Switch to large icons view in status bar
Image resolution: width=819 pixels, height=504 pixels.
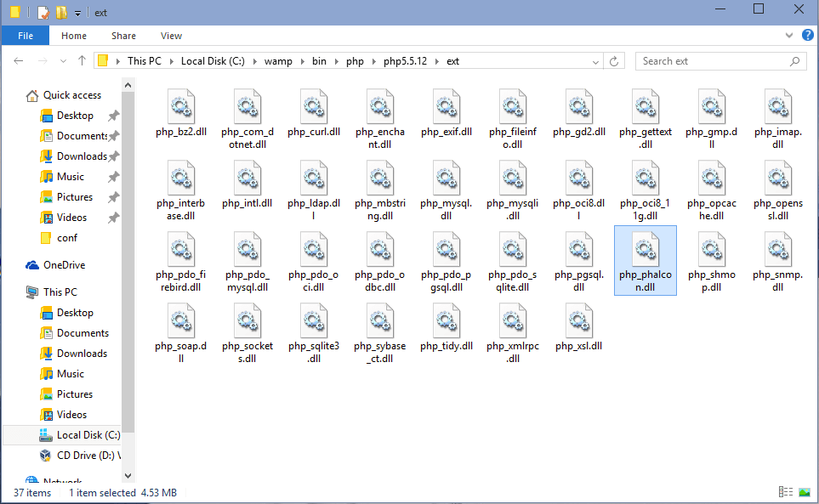pyautogui.click(x=804, y=492)
